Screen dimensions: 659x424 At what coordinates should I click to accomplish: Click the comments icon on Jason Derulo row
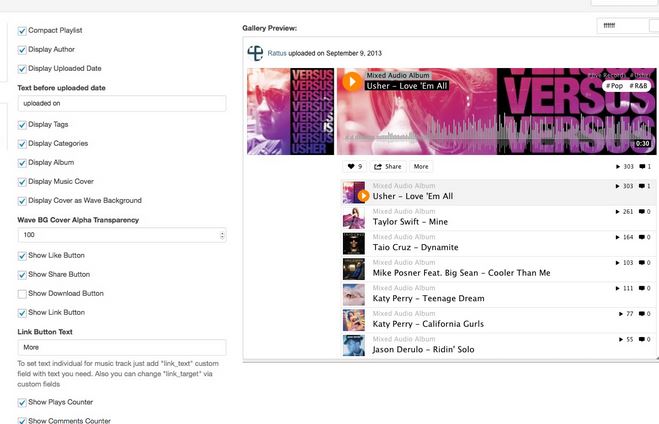pyautogui.click(x=642, y=340)
